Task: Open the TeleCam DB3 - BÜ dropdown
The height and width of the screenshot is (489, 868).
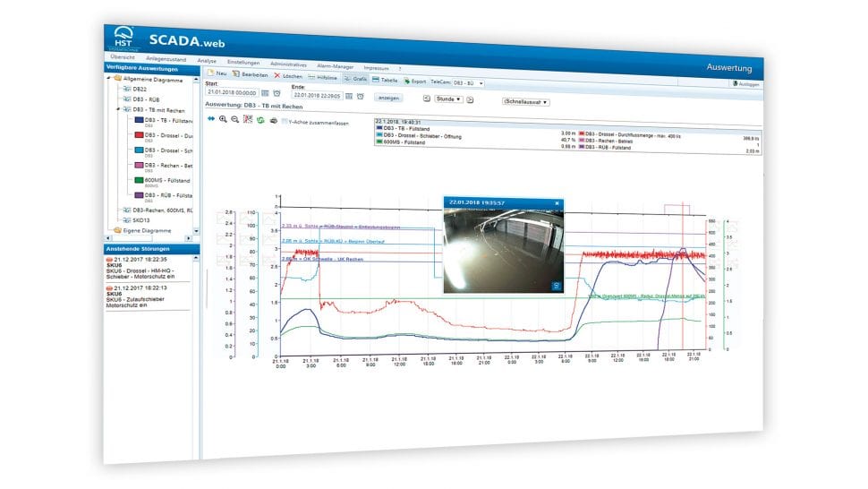Action: tap(468, 83)
